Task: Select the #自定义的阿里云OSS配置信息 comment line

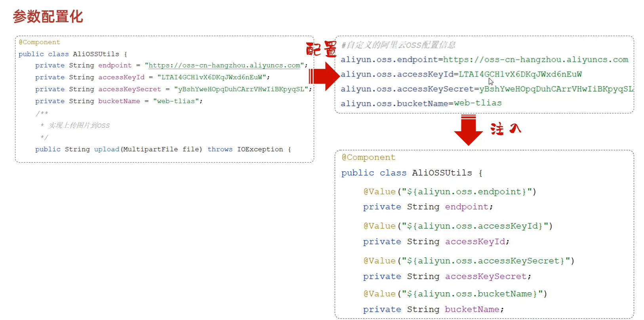Action: pyautogui.click(x=398, y=45)
